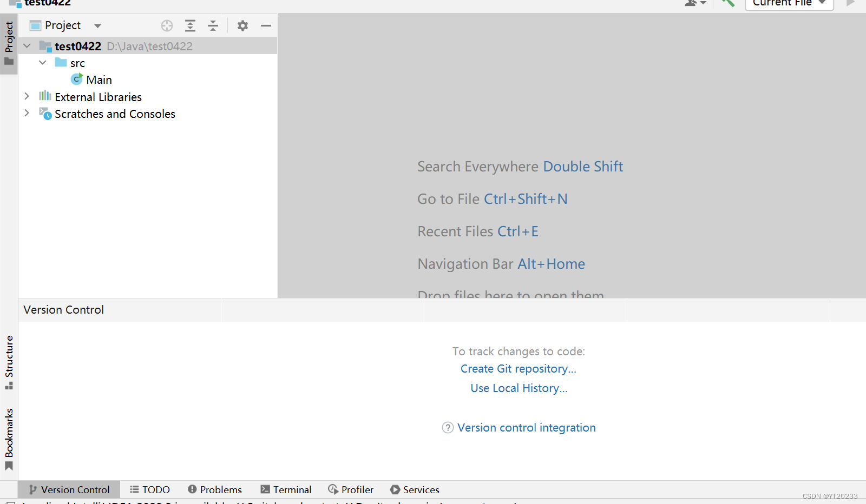Open the Current File run configuration dropdown
Image resolution: width=866 pixels, height=504 pixels.
click(789, 3)
